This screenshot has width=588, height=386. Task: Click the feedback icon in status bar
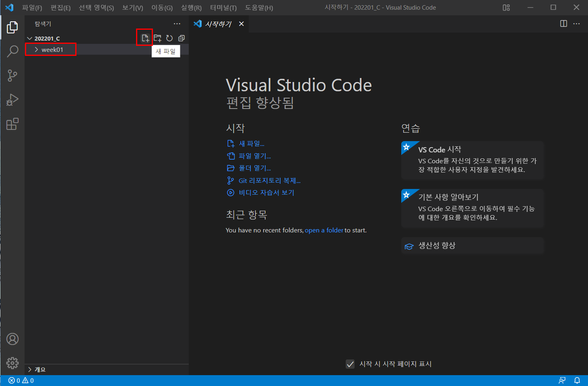pos(562,380)
